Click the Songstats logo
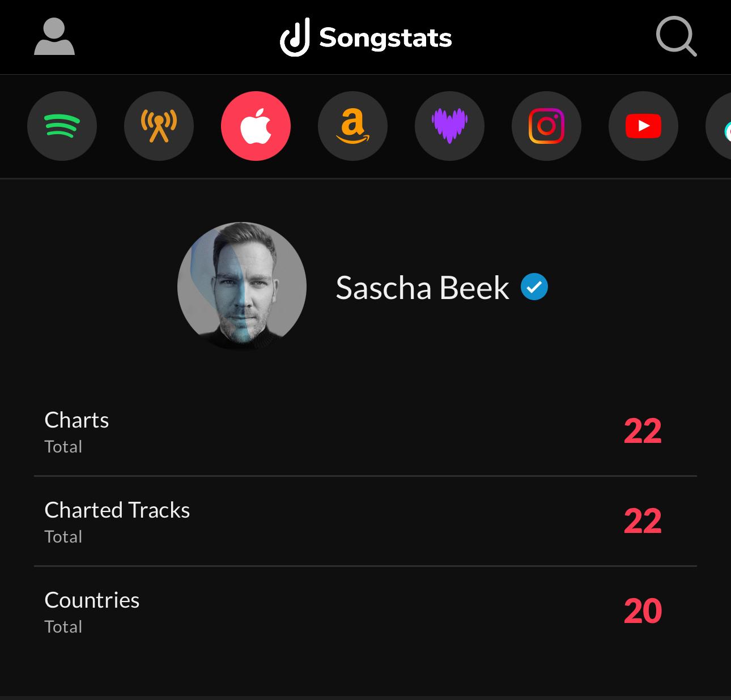This screenshot has height=700, width=731. pos(366,37)
